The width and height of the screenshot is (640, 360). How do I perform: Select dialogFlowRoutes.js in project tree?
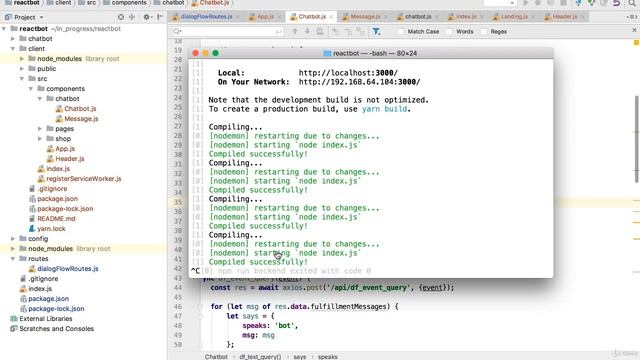(67, 269)
